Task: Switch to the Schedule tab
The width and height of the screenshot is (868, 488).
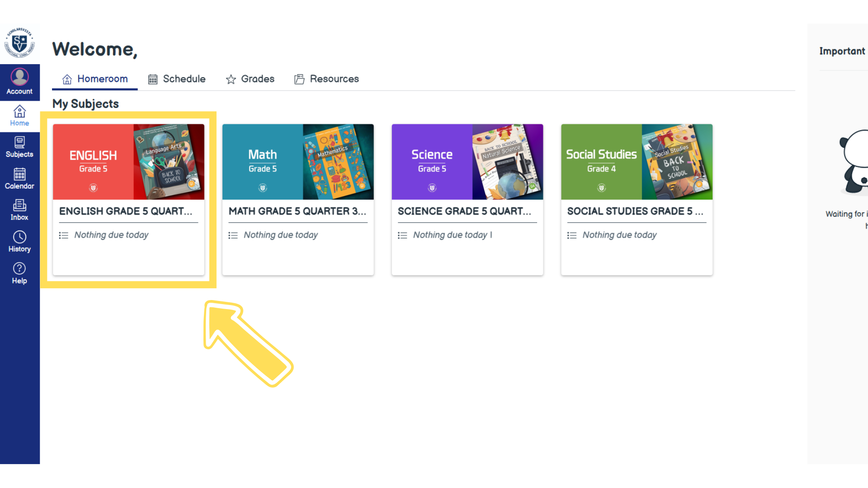Action: pos(177,79)
